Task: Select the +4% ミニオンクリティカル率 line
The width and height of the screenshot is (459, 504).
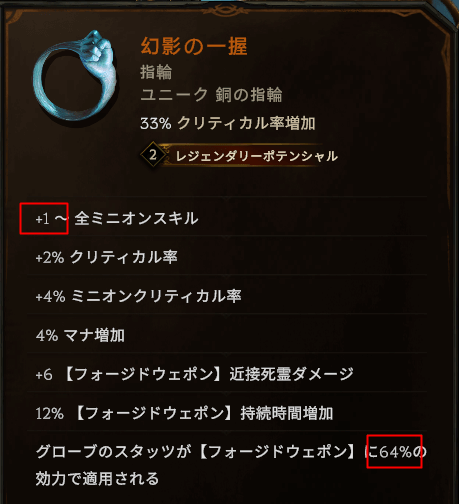Action: coord(138,296)
